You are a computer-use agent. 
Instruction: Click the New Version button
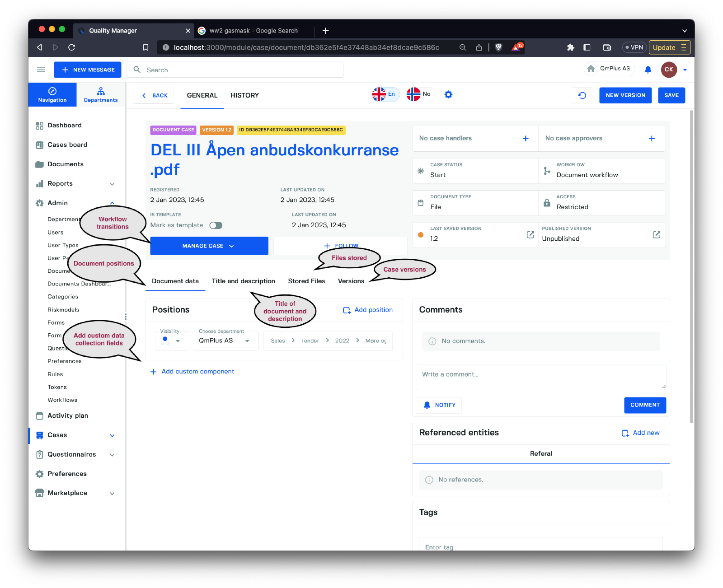[x=625, y=95]
